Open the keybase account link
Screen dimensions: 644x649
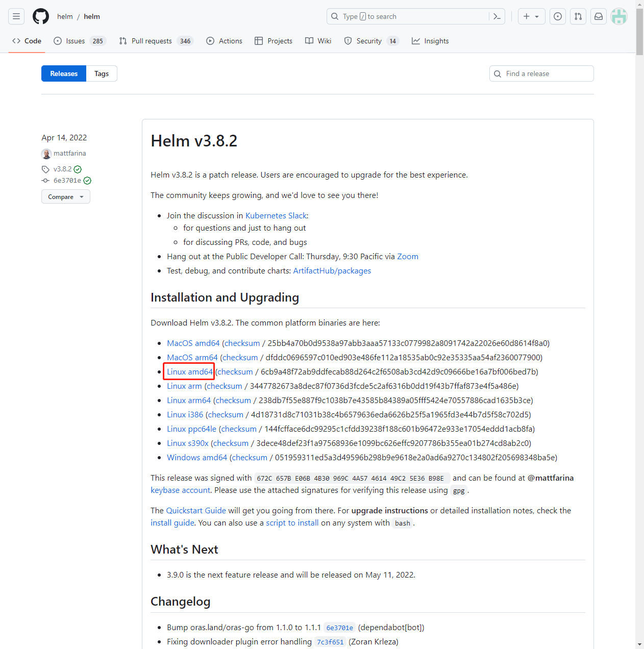[180, 490]
